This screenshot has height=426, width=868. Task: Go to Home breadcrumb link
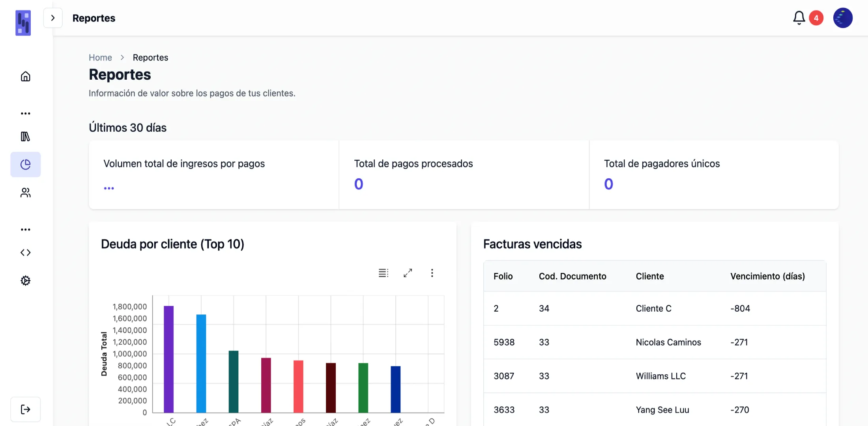pos(100,58)
